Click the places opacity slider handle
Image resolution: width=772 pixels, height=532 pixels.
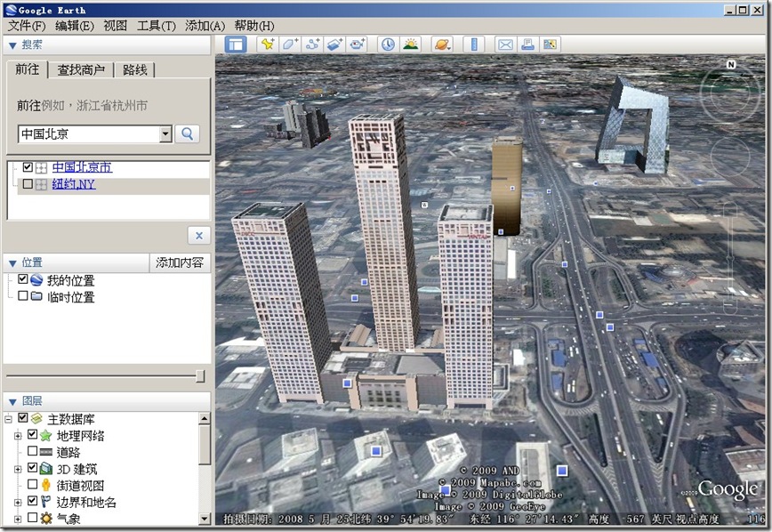200,376
